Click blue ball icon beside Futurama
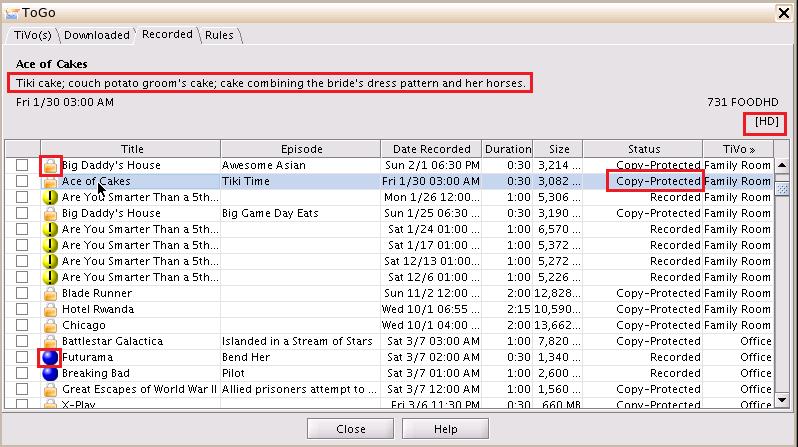 (50, 357)
